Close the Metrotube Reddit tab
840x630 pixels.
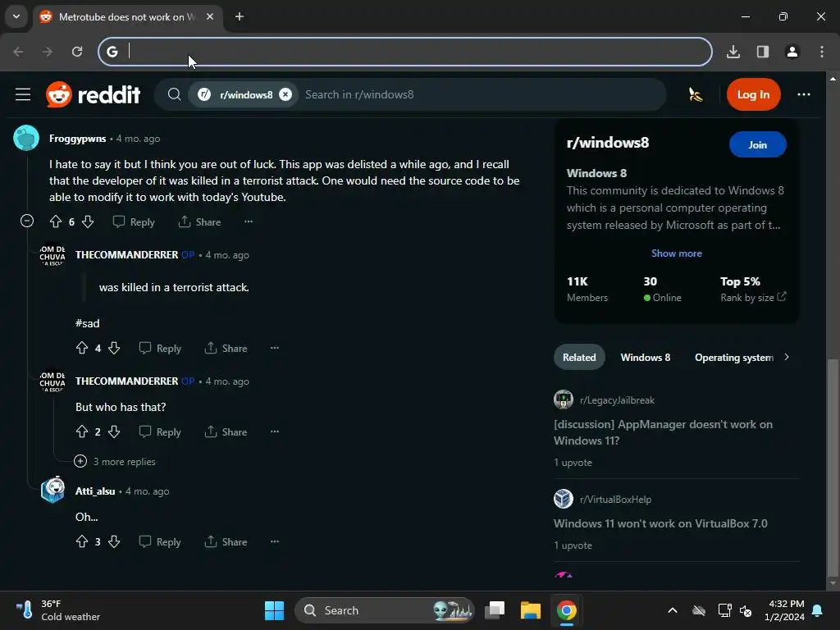210,16
